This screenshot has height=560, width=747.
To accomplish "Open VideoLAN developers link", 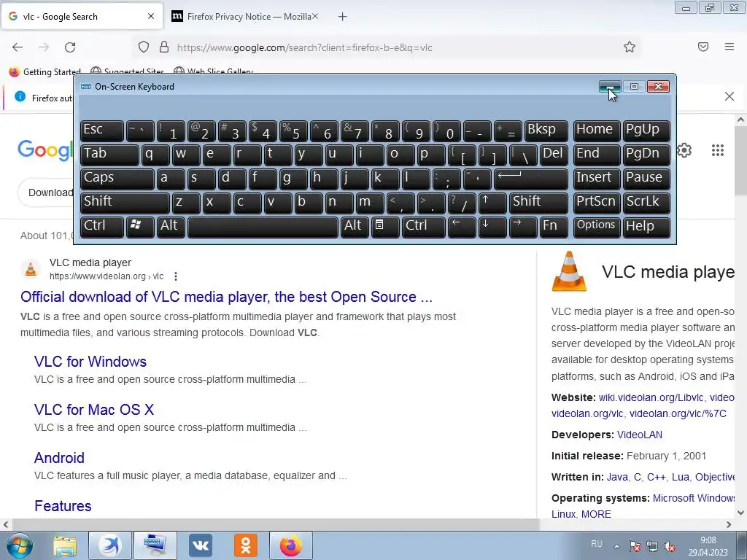I will pyautogui.click(x=639, y=435).
